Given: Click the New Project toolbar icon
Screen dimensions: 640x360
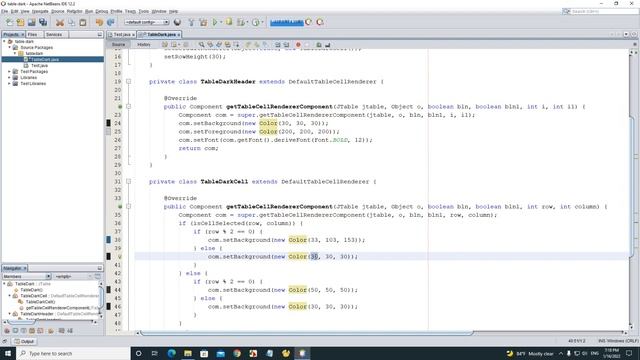Looking at the screenshot, I should tap(20, 22).
